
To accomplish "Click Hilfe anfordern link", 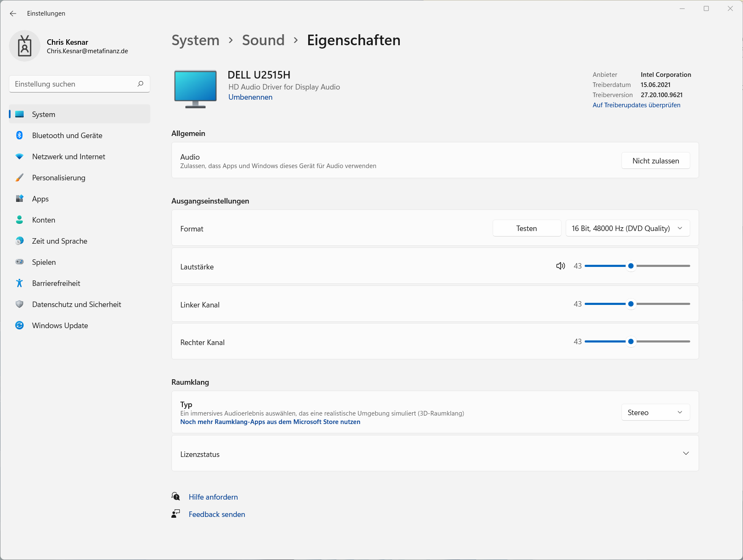I will pyautogui.click(x=213, y=497).
